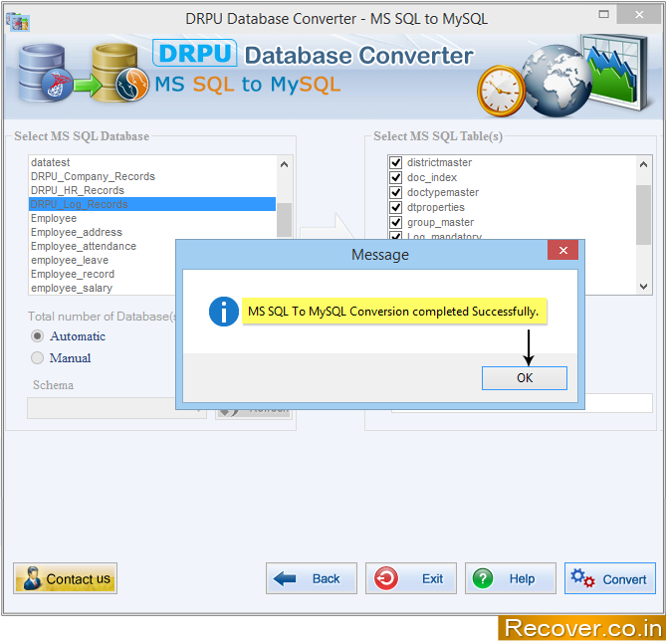This screenshot has height=644, width=667.
Task: Click the person icon on Contact us
Action: click(x=32, y=578)
